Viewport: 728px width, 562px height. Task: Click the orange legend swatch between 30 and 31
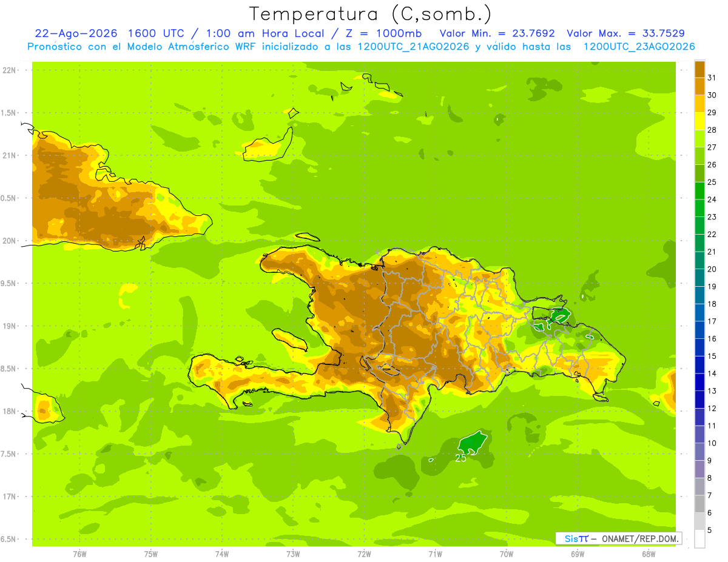coord(699,86)
